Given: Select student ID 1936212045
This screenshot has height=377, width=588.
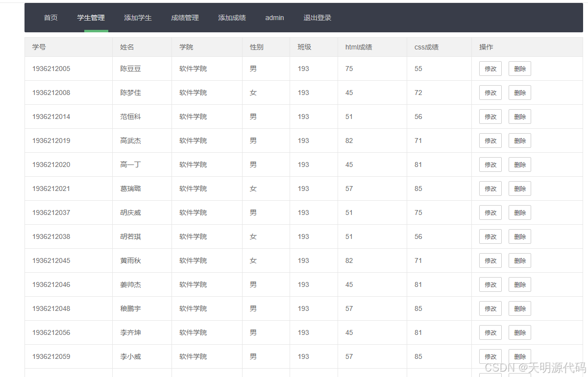Looking at the screenshot, I should [51, 260].
